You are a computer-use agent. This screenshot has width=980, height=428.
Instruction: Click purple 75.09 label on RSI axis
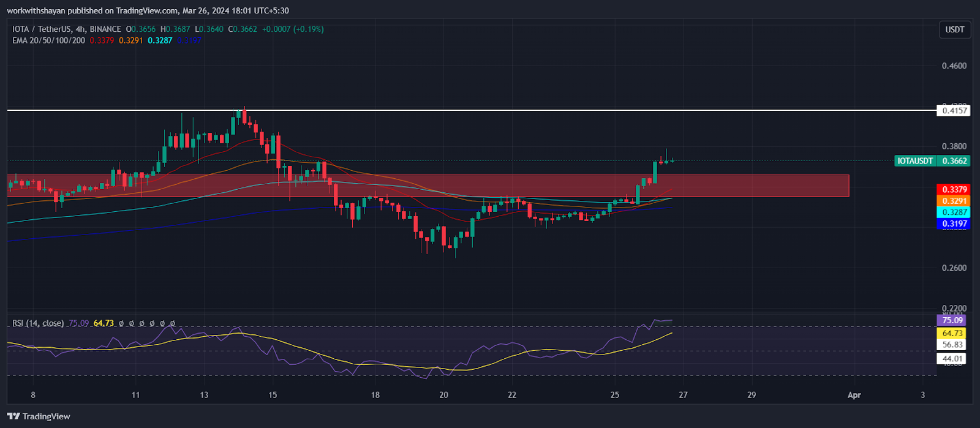pyautogui.click(x=952, y=320)
